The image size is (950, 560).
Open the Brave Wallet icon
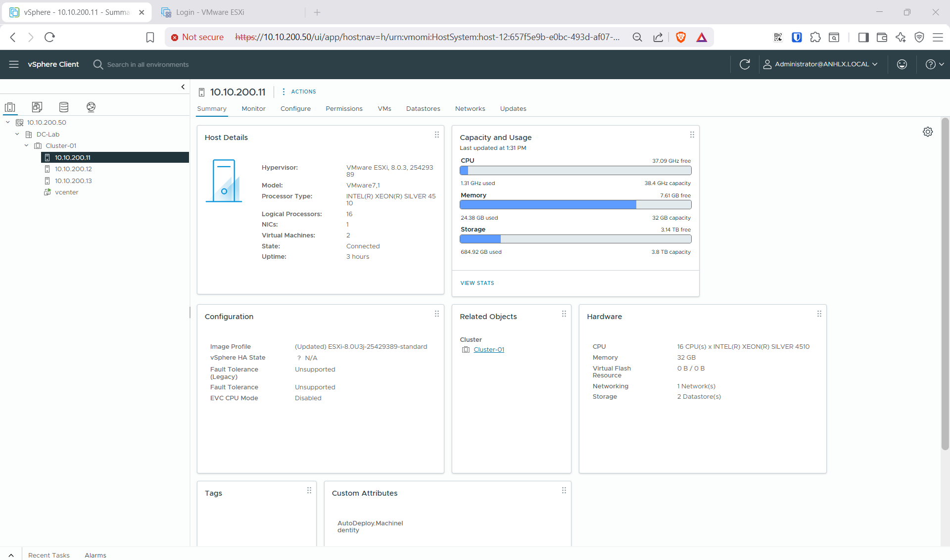pyautogui.click(x=882, y=37)
